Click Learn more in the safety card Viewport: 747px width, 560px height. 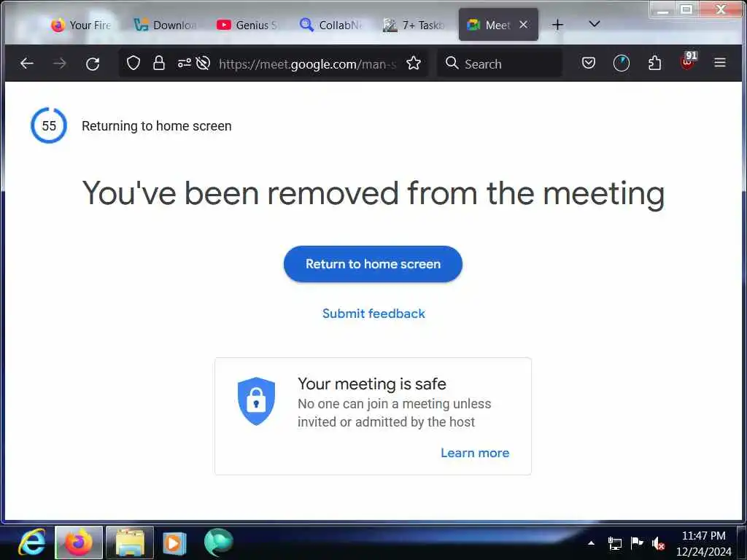click(474, 452)
